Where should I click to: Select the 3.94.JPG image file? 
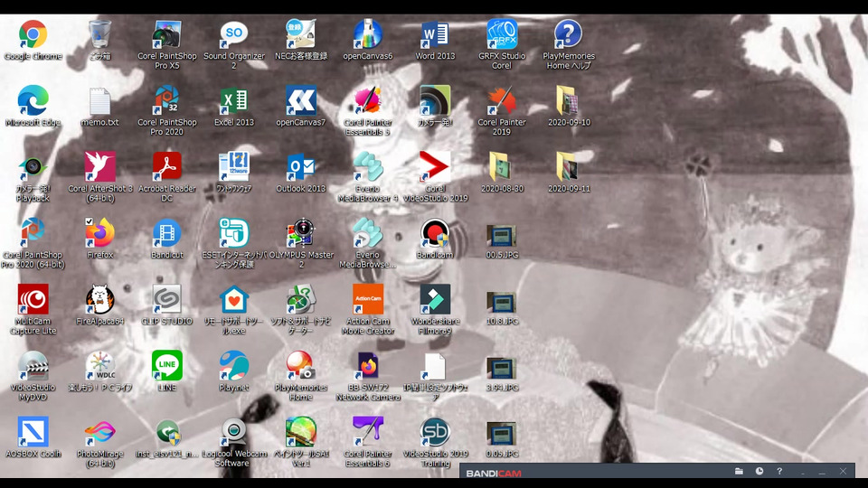coord(502,369)
